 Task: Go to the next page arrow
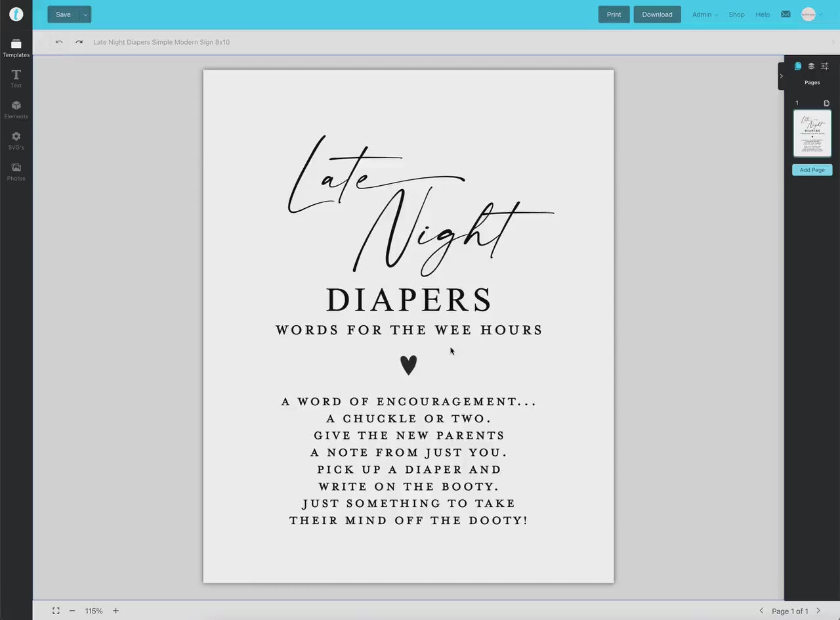tap(818, 611)
